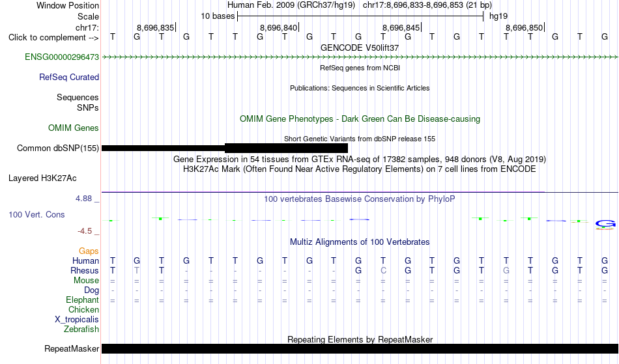Viewport: 619px width, 364px height.
Task: Click the -4.5 conservation minimum value
Action: pyautogui.click(x=85, y=231)
